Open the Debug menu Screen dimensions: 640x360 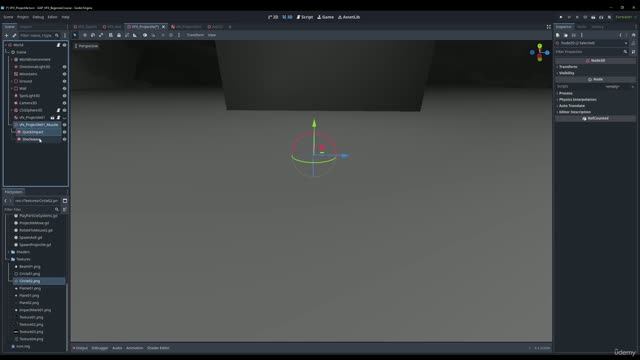coord(38,17)
